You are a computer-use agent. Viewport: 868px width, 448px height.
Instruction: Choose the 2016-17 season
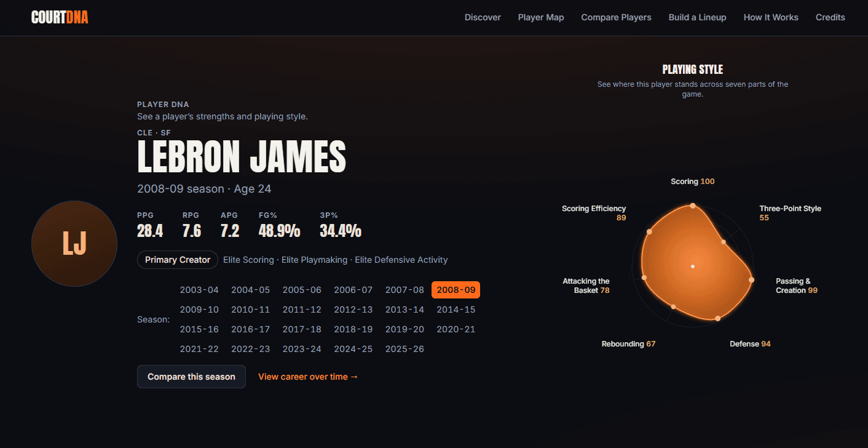tap(251, 329)
